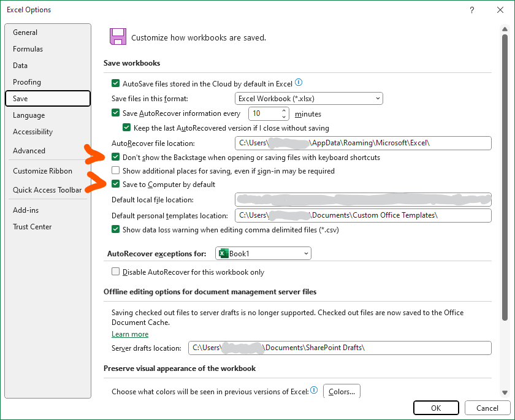The image size is (515, 420).
Task: Click the info icon beside AutoSave option
Action: (x=298, y=82)
